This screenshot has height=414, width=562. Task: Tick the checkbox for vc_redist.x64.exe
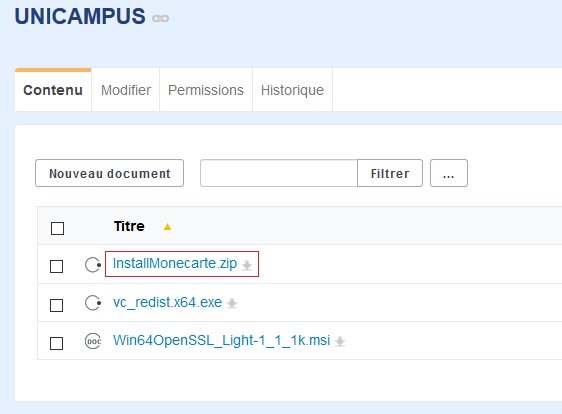click(x=56, y=305)
